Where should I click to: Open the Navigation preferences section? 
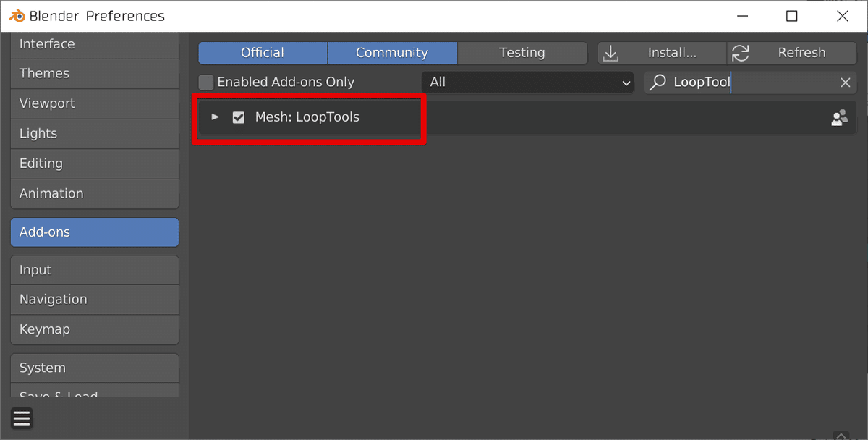tap(95, 300)
